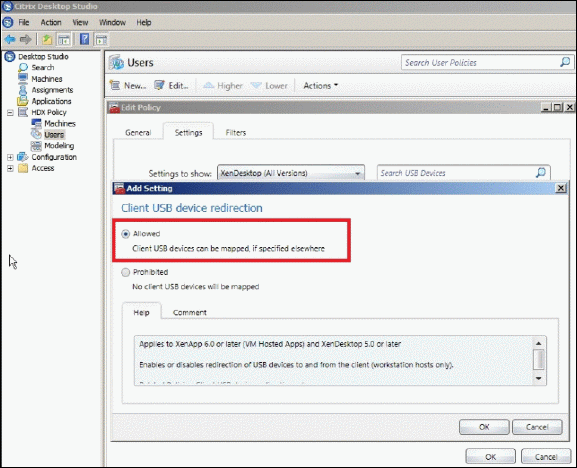This screenshot has width=577, height=468.
Task: Select Users under HDX Policy
Action: [x=54, y=135]
